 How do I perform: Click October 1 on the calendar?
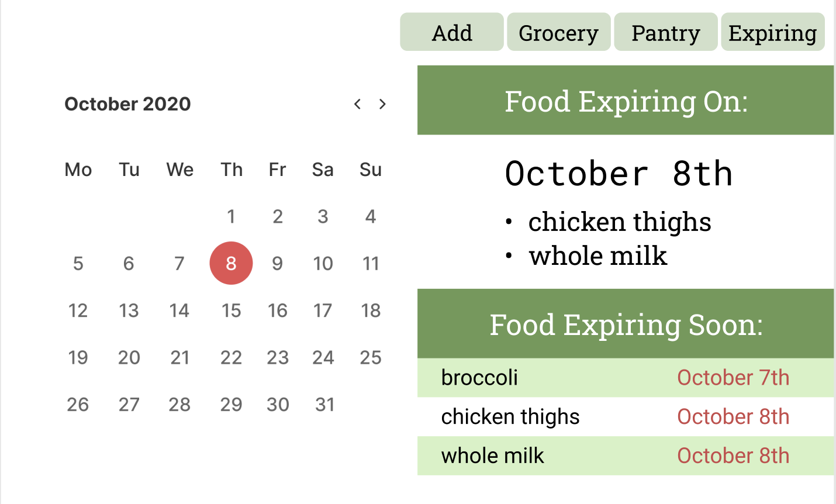(x=231, y=216)
